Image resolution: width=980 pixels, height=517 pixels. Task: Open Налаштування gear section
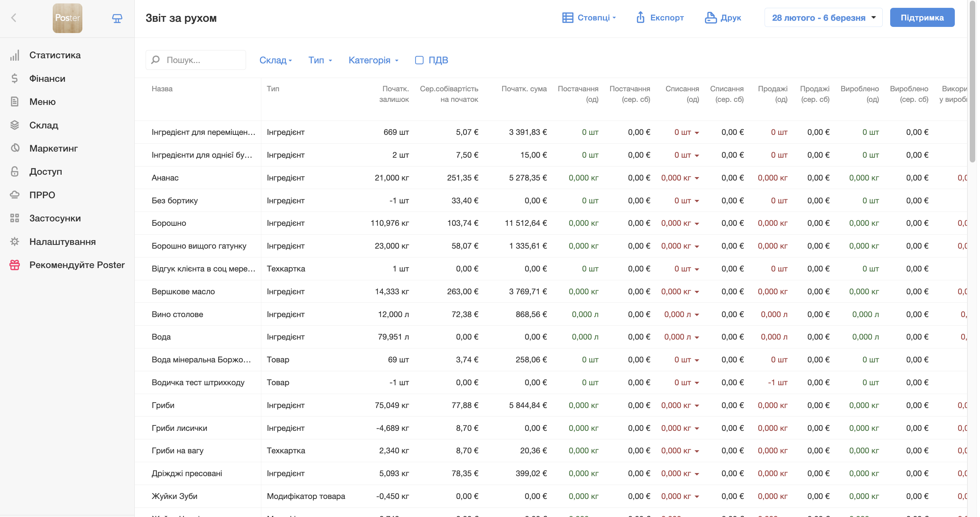point(62,241)
